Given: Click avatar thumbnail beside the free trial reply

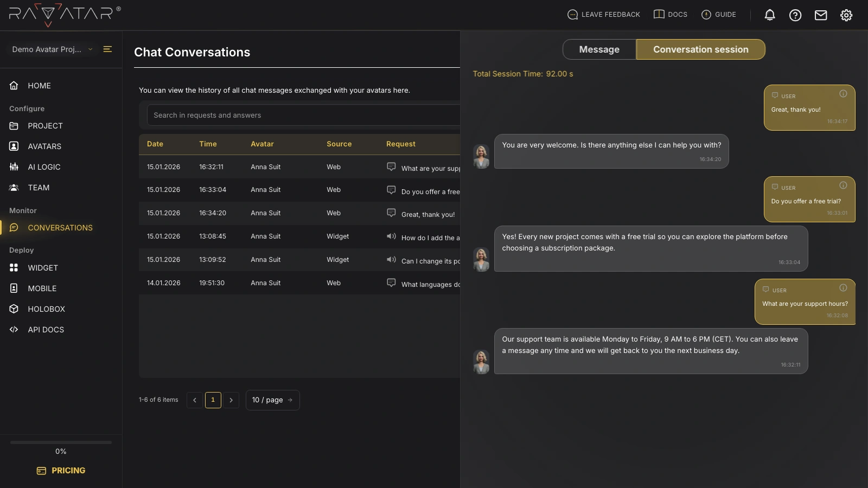Looking at the screenshot, I should [481, 259].
